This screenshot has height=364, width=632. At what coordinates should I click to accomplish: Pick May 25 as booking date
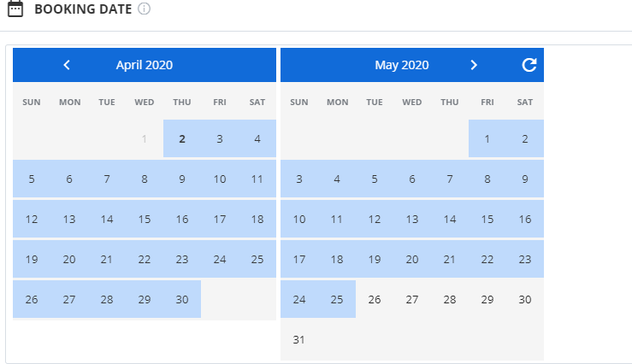coord(337,300)
